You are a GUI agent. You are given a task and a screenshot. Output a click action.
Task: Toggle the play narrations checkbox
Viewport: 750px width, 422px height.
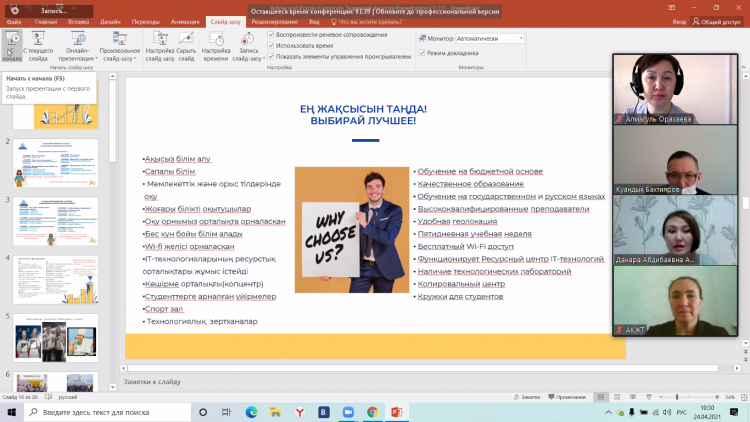[x=272, y=35]
